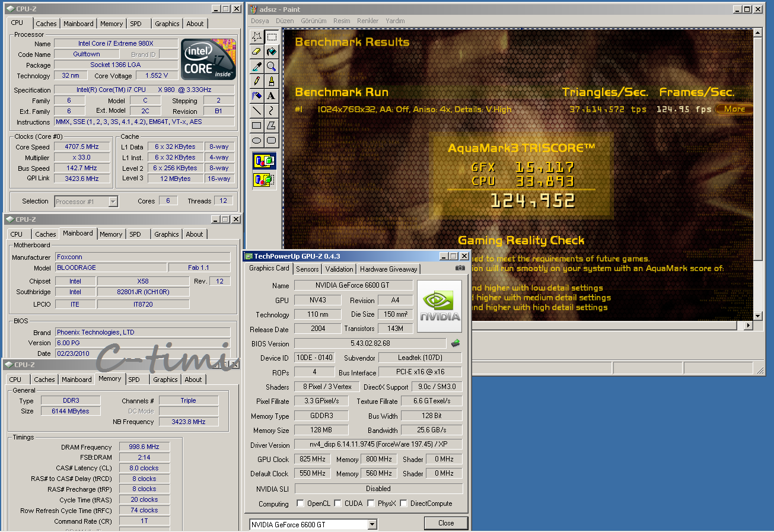
Task: Click the Subvendor Leadtek (107D) field
Action: 420,358
